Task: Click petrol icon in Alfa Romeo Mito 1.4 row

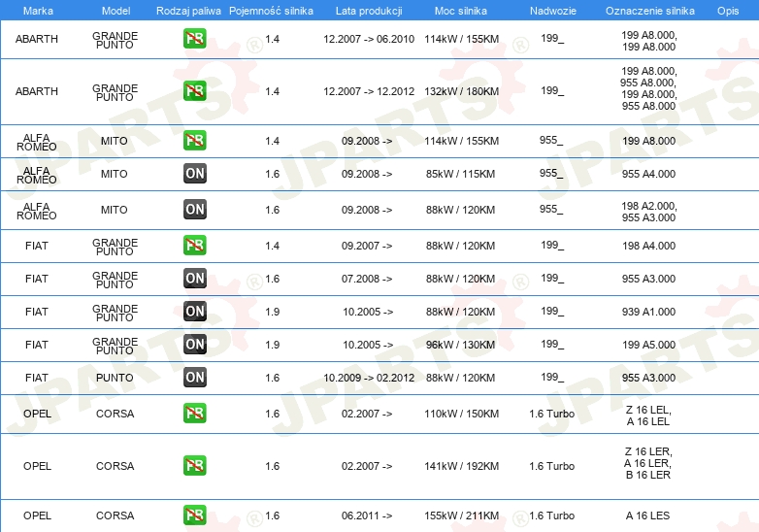Action: 194,141
